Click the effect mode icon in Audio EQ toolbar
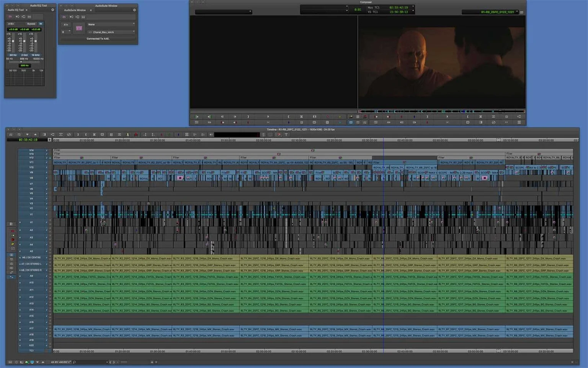 coord(10,17)
